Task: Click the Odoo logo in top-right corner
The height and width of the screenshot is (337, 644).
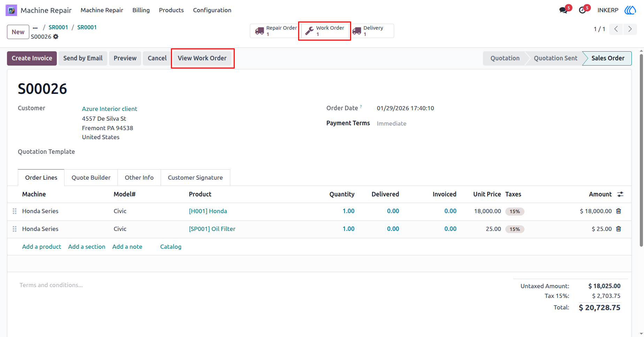Action: pos(630,10)
